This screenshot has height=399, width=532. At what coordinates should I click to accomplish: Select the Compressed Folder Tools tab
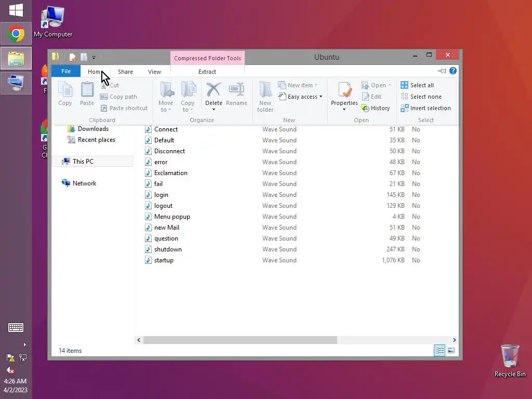(x=207, y=58)
